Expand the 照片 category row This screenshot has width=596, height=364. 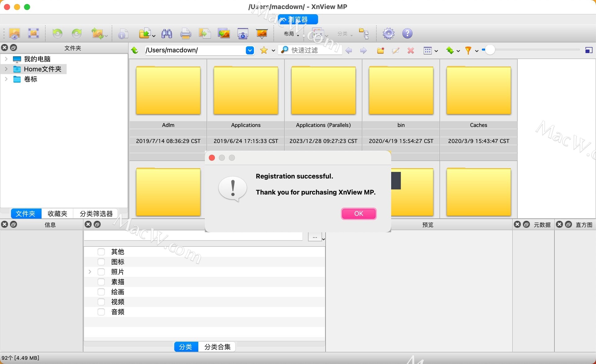coord(90,272)
